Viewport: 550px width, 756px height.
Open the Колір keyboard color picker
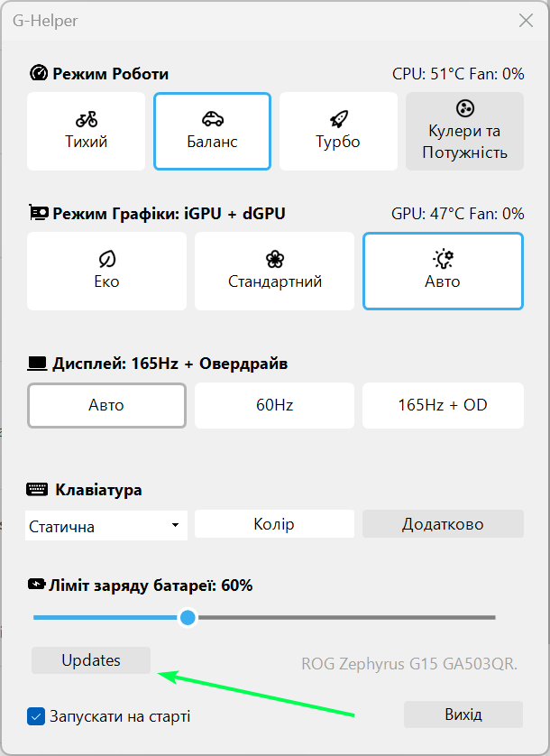pos(274,524)
